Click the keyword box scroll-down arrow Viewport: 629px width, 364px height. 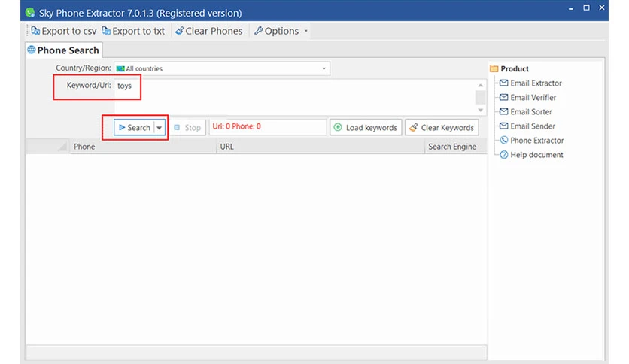point(480,111)
